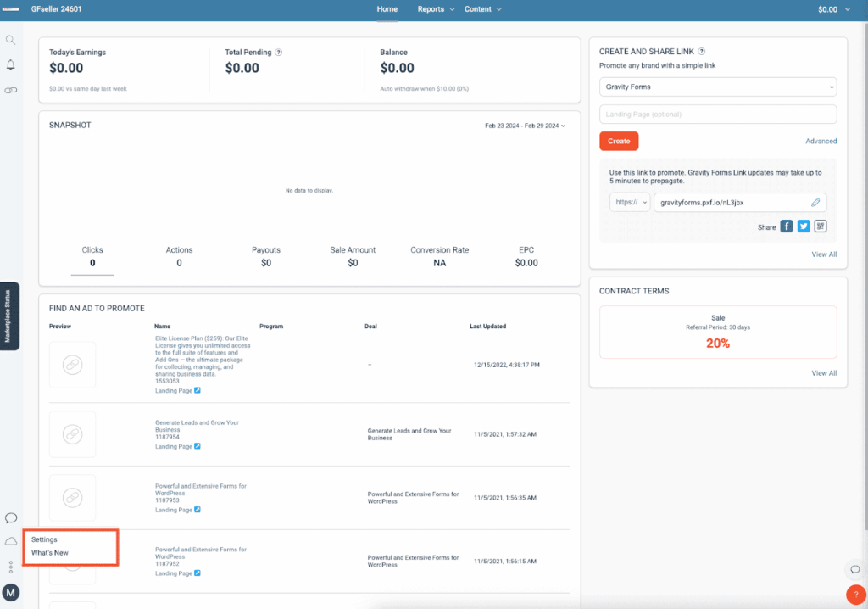Share the link on Facebook
The height and width of the screenshot is (609, 868).
(787, 226)
